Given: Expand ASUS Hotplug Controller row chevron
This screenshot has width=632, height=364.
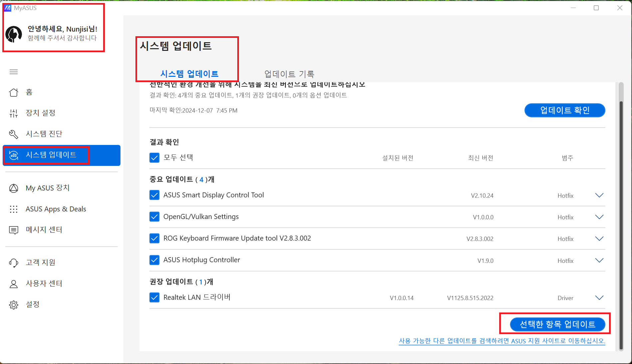Looking at the screenshot, I should pyautogui.click(x=599, y=260).
